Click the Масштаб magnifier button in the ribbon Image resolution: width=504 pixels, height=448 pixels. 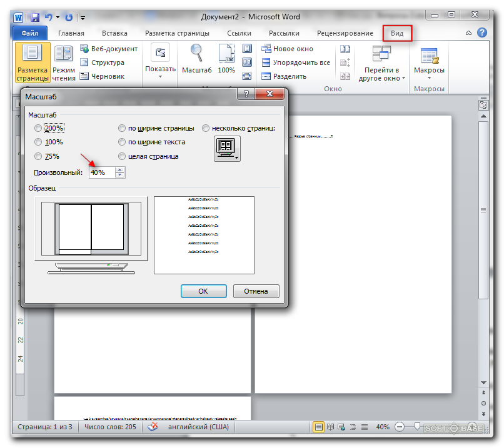coord(197,59)
